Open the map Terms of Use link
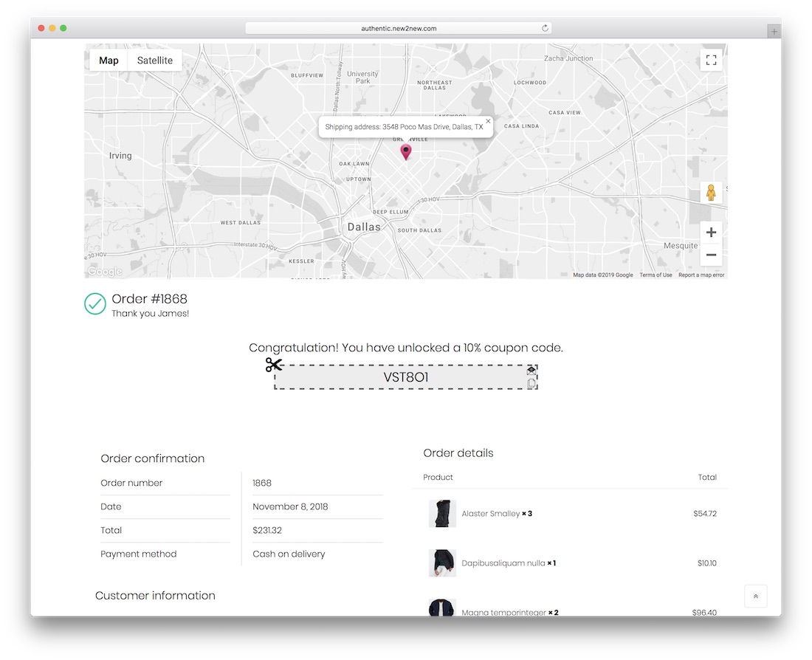812x660 pixels. 656,275
